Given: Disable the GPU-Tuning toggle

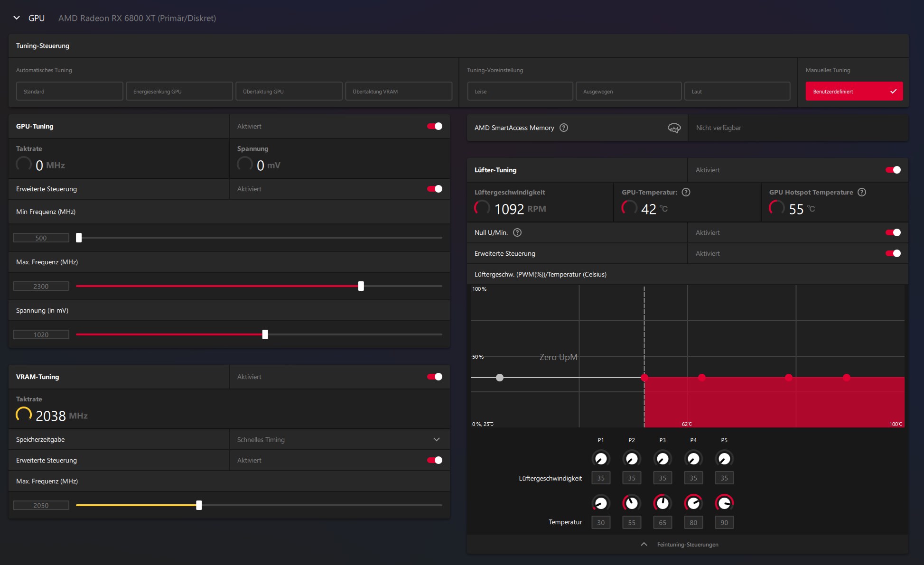Looking at the screenshot, I should [x=435, y=126].
